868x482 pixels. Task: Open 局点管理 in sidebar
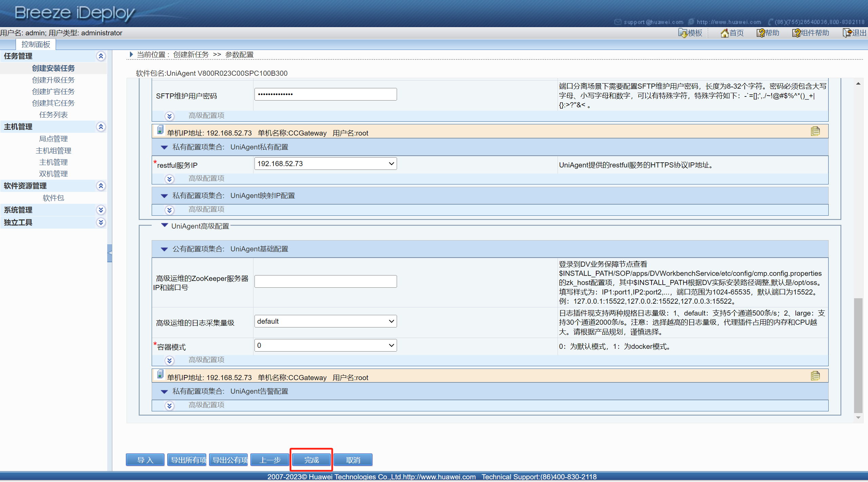(53, 139)
